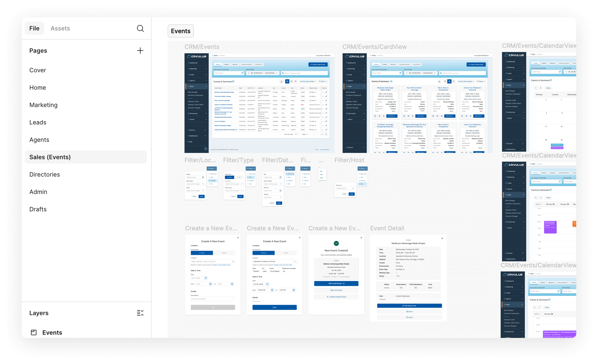Image resolution: width=598 pixels, height=364 pixels.
Task: Click the plus icon to add a new page
Action: tap(140, 51)
